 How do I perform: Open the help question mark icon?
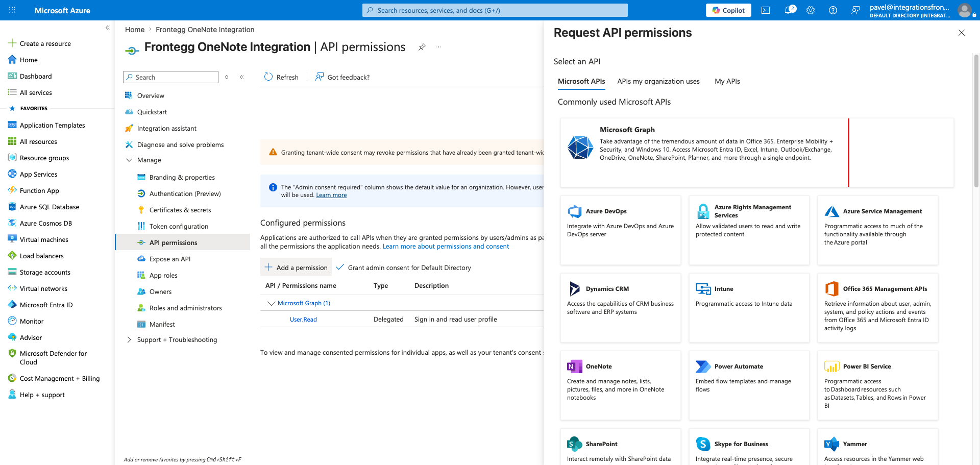pyautogui.click(x=833, y=10)
